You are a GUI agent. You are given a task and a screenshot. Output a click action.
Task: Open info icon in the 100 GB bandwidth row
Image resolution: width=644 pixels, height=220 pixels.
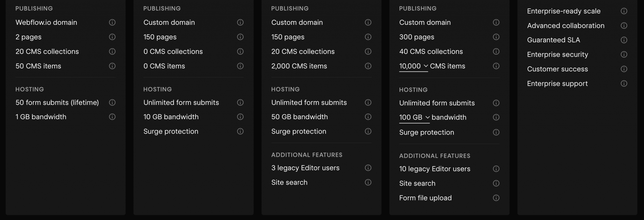pos(496,117)
